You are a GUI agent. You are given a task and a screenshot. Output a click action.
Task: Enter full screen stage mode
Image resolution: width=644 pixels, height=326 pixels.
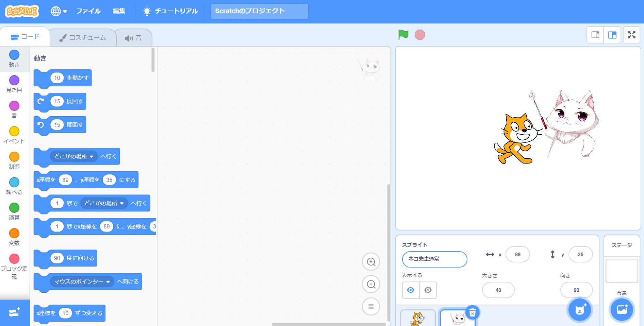tap(631, 35)
